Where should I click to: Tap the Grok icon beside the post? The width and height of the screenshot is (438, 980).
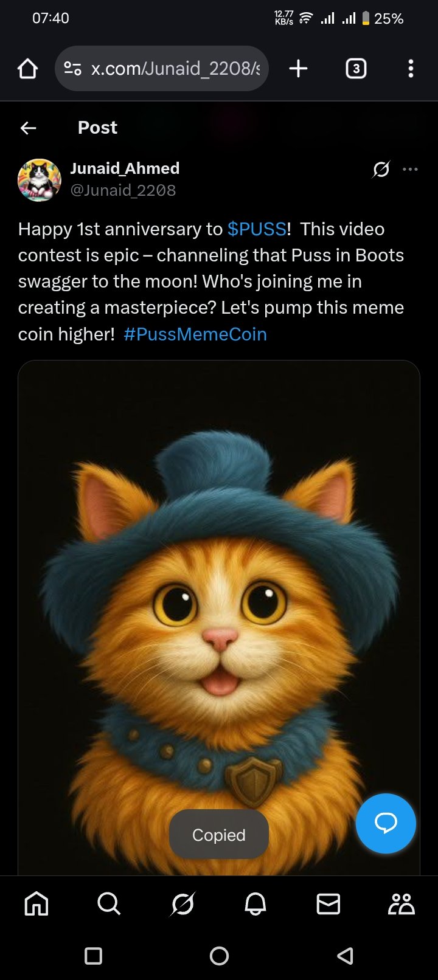pyautogui.click(x=381, y=169)
